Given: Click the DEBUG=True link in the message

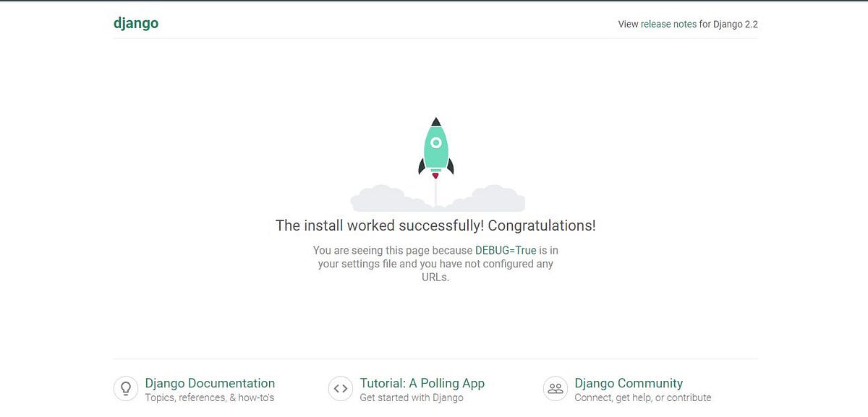Looking at the screenshot, I should [x=506, y=250].
